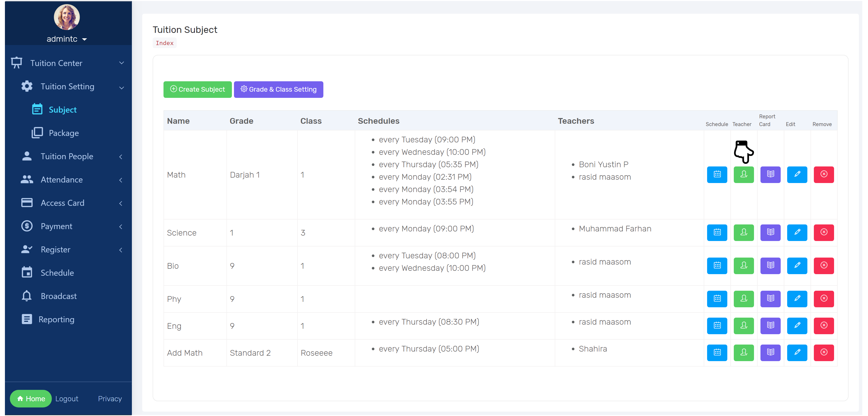The height and width of the screenshot is (416, 868).
Task: Click the Broadcast bell icon
Action: point(27,296)
